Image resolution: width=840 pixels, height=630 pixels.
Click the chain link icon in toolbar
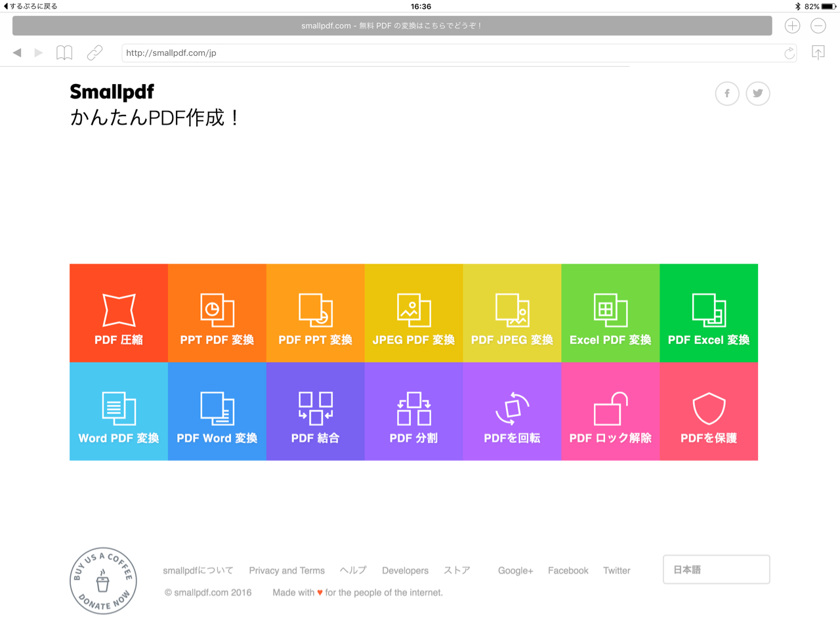coord(94,52)
